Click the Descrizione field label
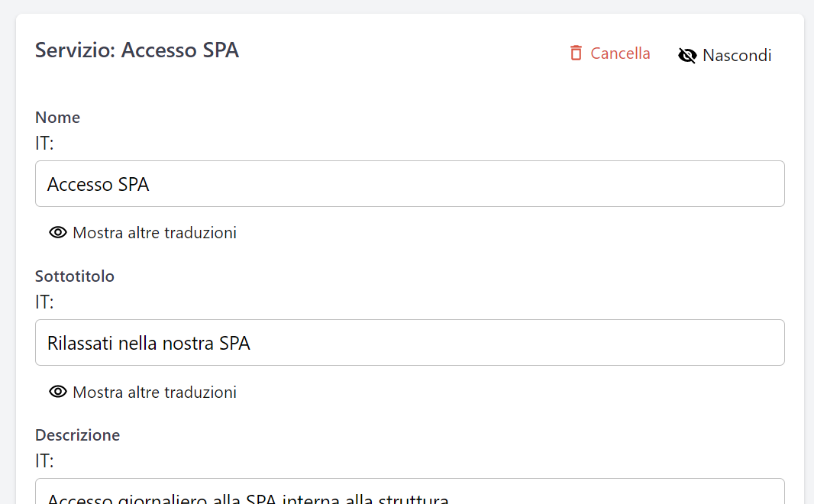Image resolution: width=814 pixels, height=504 pixels. coord(77,435)
